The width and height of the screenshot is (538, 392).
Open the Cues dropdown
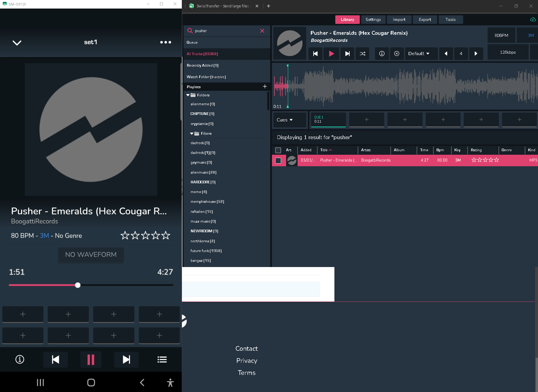285,120
